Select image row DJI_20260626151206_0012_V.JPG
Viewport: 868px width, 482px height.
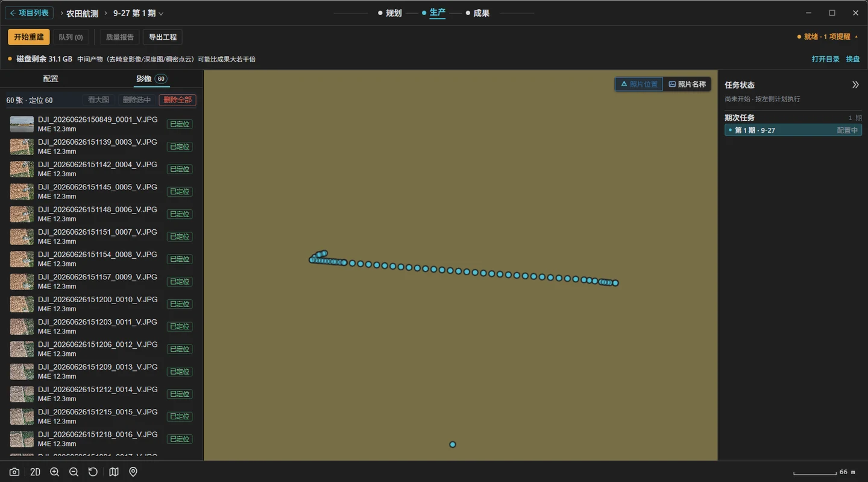[x=101, y=349]
